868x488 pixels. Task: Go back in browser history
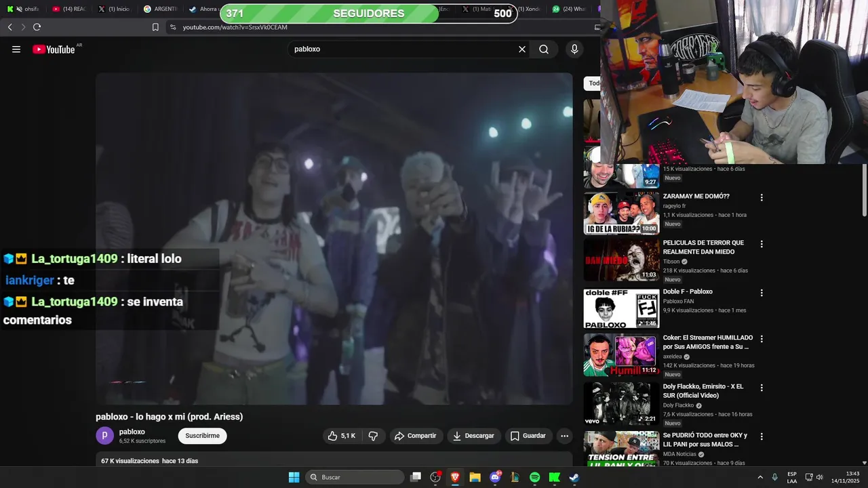(x=10, y=27)
